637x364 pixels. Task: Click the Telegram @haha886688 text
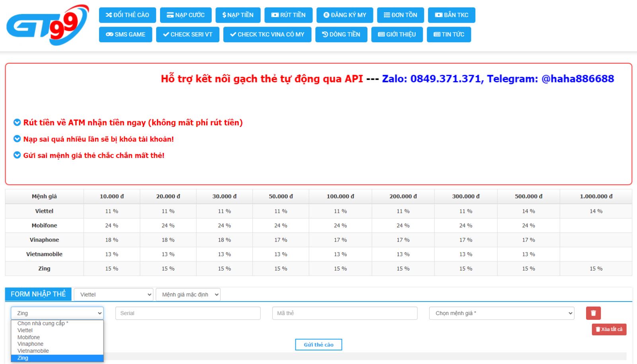pyautogui.click(x=551, y=79)
